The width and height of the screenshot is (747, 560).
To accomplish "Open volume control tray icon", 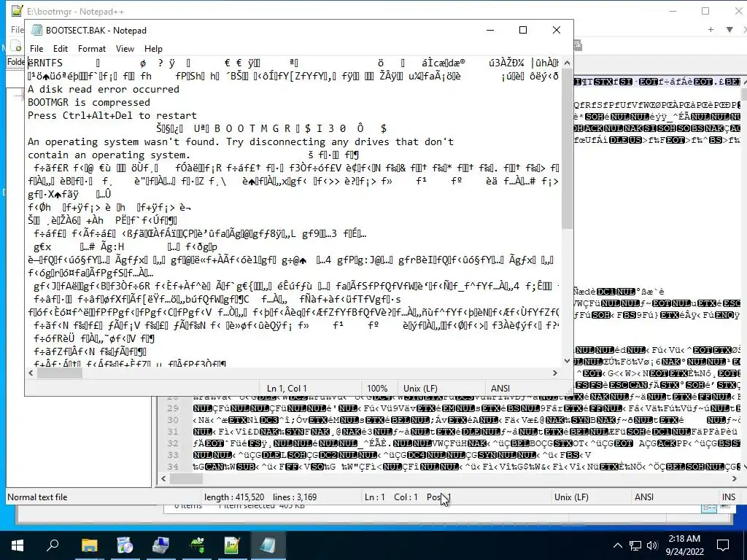I will [652, 545].
